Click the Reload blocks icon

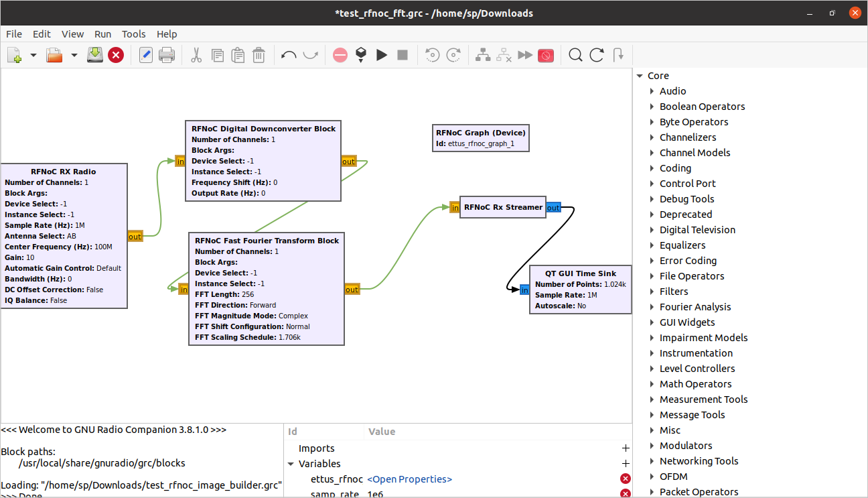[x=597, y=55]
